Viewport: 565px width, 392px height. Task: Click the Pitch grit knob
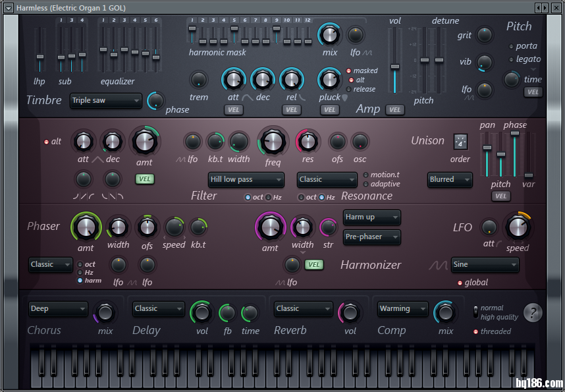pos(485,35)
